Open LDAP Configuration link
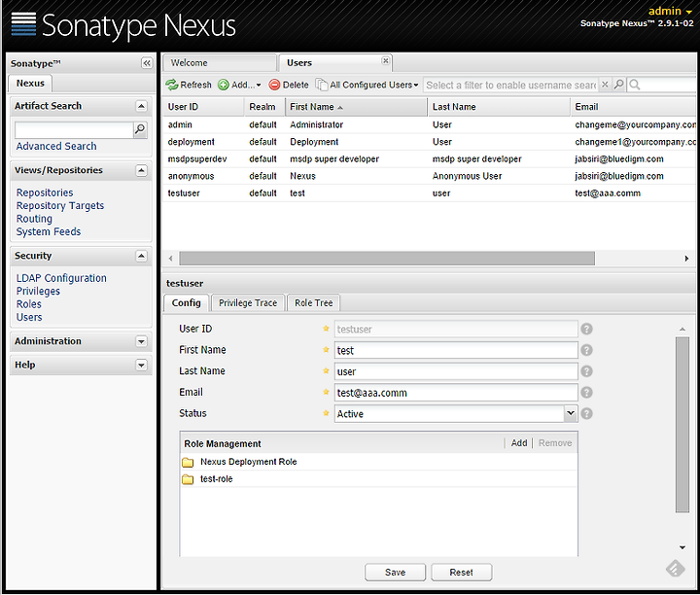 click(x=61, y=278)
